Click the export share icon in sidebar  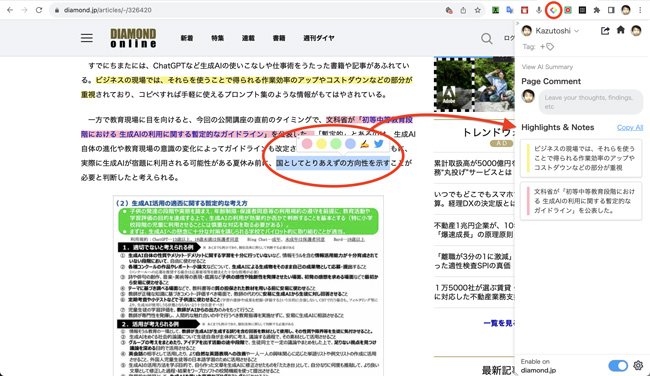click(605, 30)
